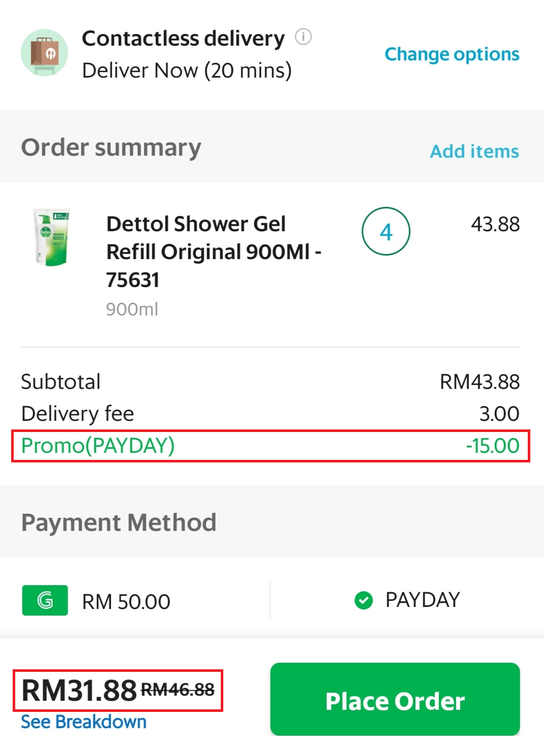Tap the green checkmark beside PAYDAY
This screenshot has height=756, width=544.
pos(363,600)
